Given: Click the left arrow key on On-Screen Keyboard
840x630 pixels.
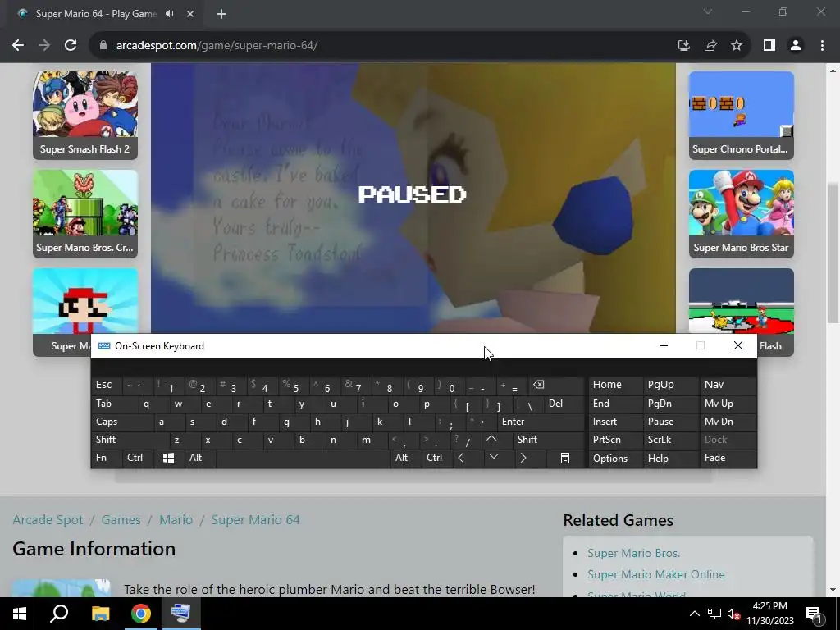Looking at the screenshot, I should pos(461,459).
